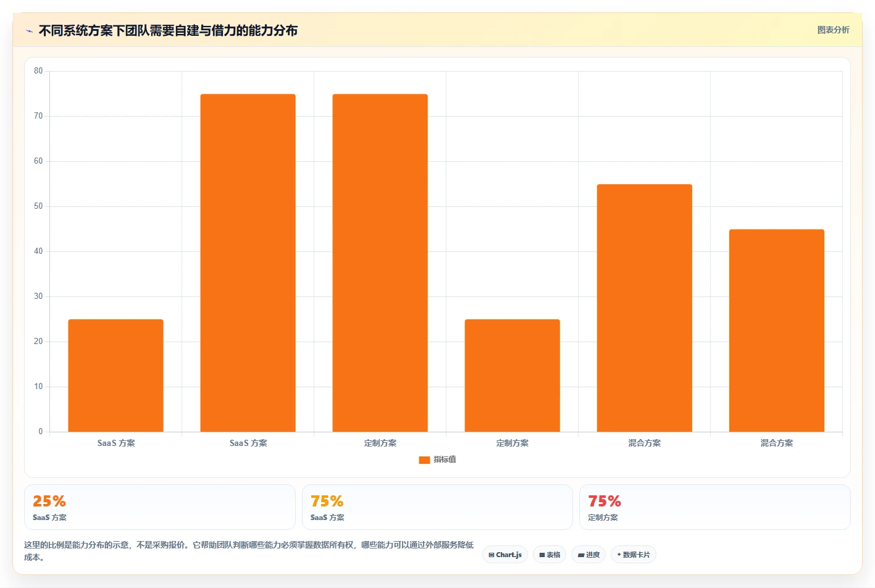Click x-axis label 混合方案 under the 55 bar
The height and width of the screenshot is (588, 875).
point(645,443)
